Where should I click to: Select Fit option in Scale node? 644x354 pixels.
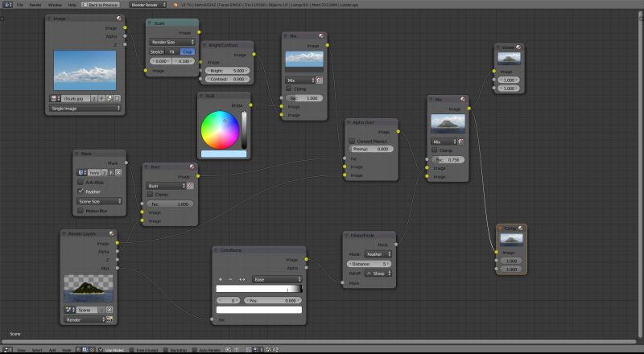click(x=172, y=51)
